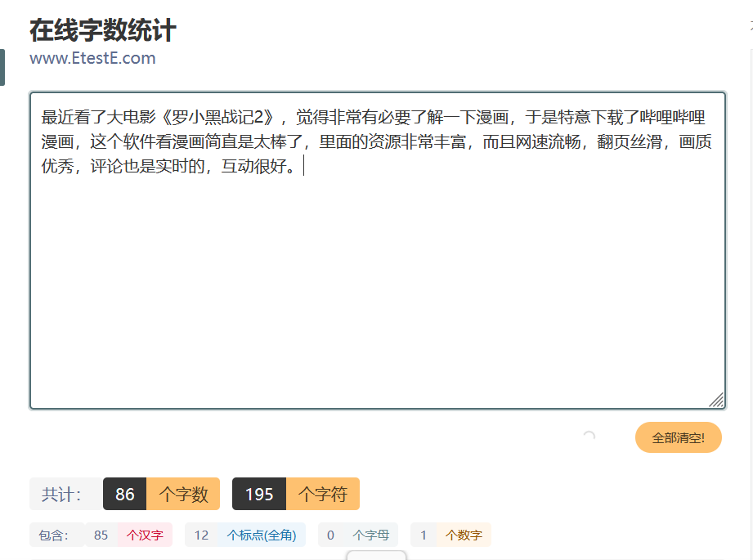
Task: Click inside the word count text area
Action: pyautogui.click(x=378, y=250)
